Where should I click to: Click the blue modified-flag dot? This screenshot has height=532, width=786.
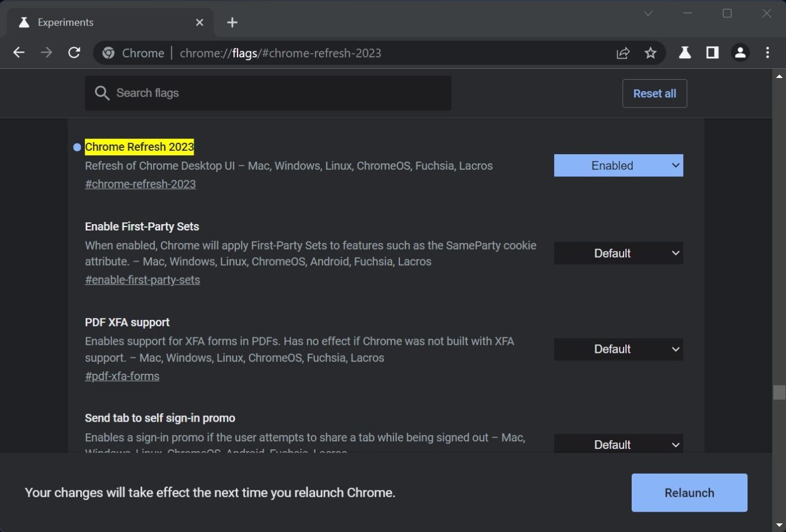coord(77,147)
